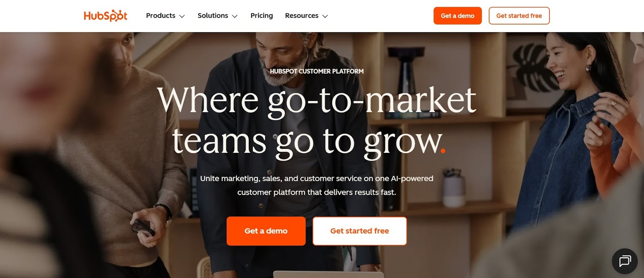Open the Resources menu label
This screenshot has width=644, height=278.
coord(301,16)
